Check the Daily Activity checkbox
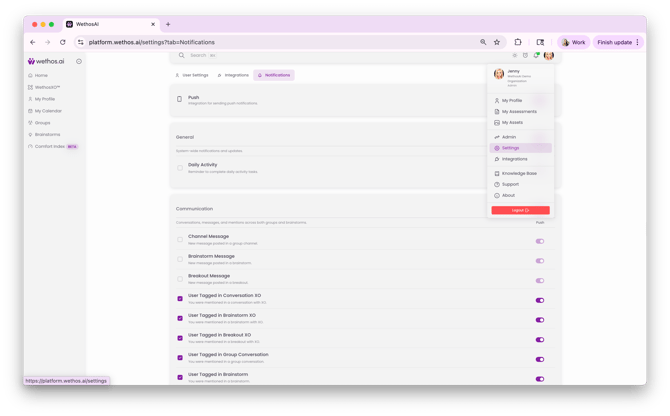 (x=180, y=168)
